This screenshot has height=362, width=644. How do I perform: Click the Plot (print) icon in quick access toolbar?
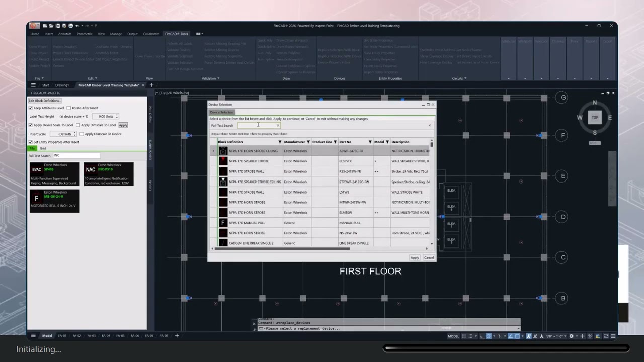click(70, 26)
